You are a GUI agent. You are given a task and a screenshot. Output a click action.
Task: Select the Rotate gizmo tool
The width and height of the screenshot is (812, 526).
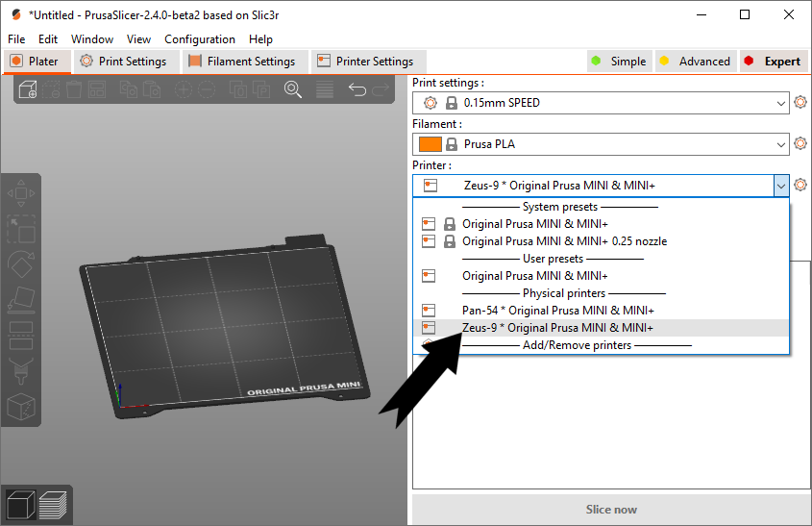pyautogui.click(x=21, y=264)
